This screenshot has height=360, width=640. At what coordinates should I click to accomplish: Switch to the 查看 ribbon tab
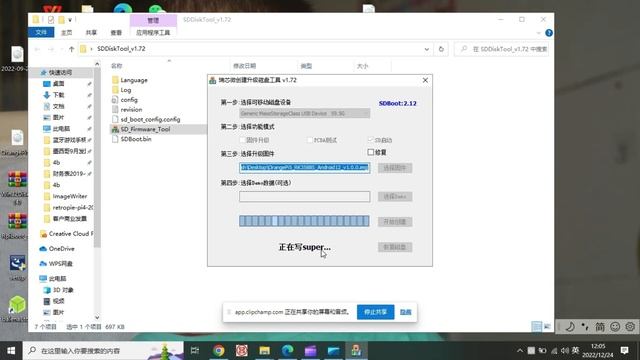[x=116, y=33]
